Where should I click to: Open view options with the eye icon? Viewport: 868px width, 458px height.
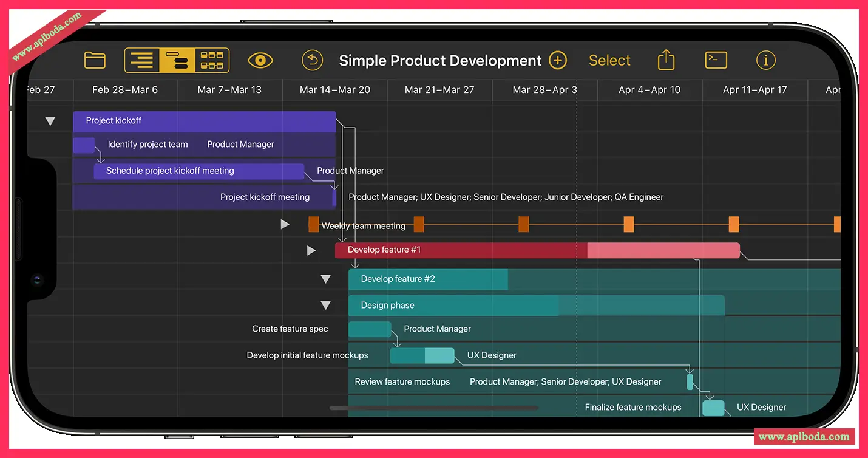coord(260,60)
